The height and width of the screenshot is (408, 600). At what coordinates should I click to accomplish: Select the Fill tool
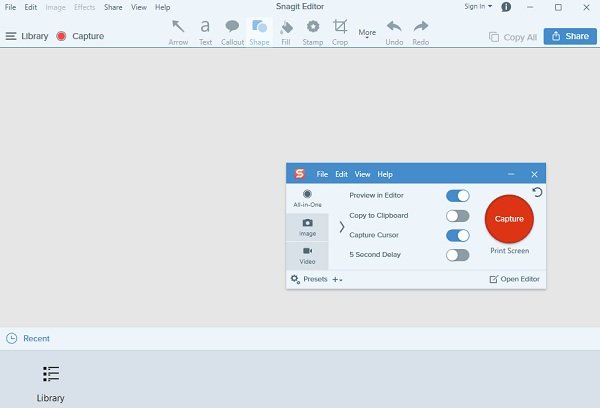(x=286, y=33)
